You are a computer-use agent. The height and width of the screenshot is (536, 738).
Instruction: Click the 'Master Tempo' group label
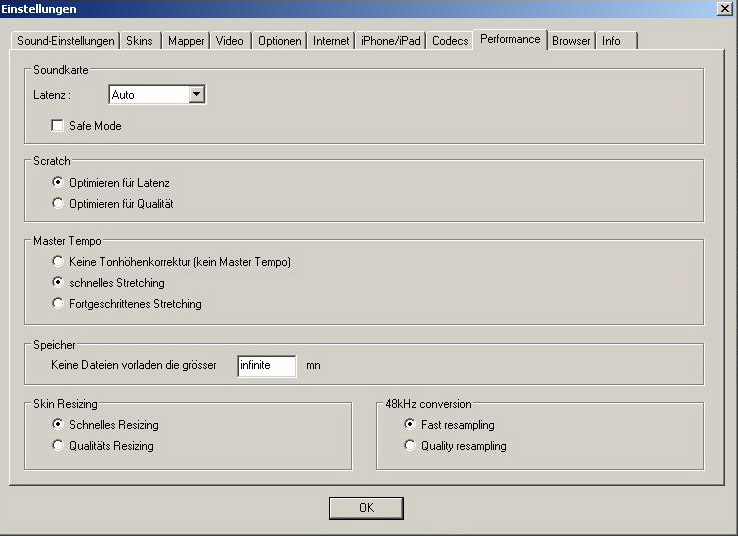click(67, 241)
